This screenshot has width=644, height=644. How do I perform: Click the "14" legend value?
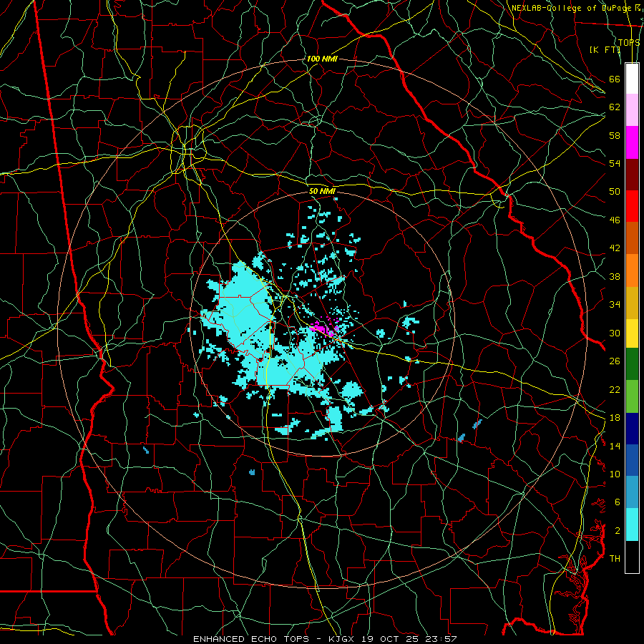tap(615, 446)
